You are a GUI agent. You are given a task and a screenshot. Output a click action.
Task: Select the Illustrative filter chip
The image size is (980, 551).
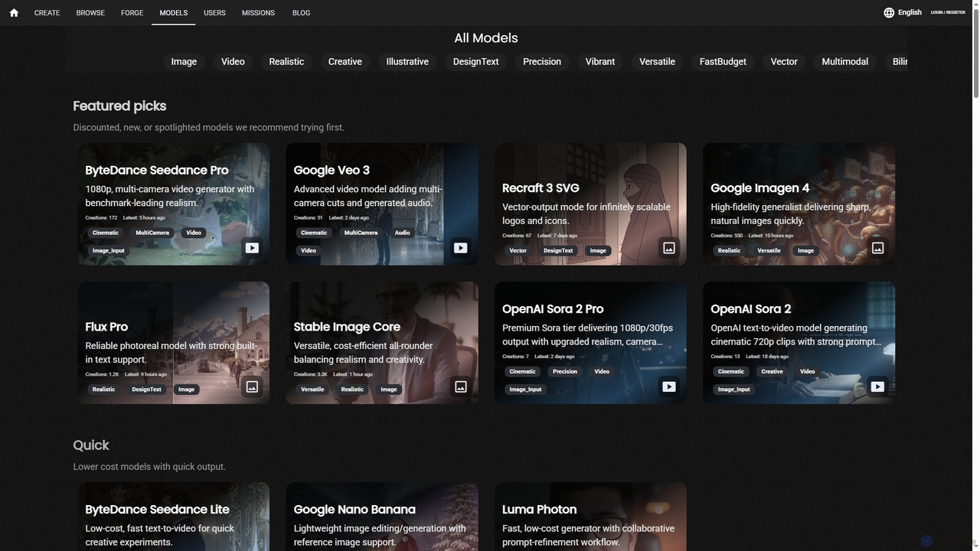pos(407,62)
